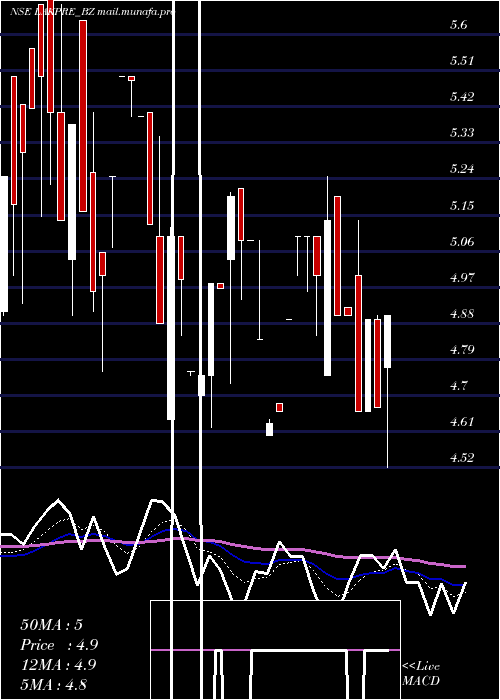Viewport: 500px width, 700px height.
Task: Click the 4.52 price axis label
Action: pos(462,458)
